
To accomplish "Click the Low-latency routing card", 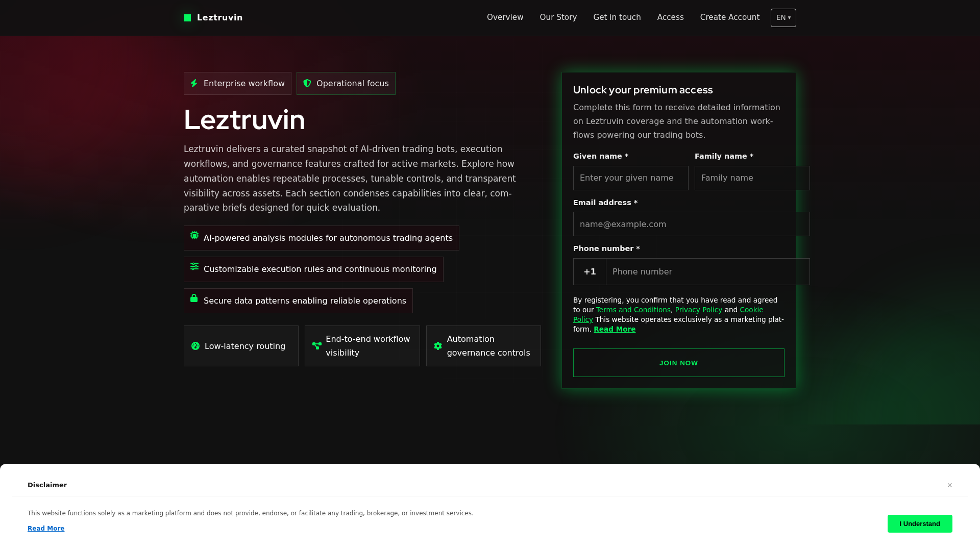I will pos(241,346).
